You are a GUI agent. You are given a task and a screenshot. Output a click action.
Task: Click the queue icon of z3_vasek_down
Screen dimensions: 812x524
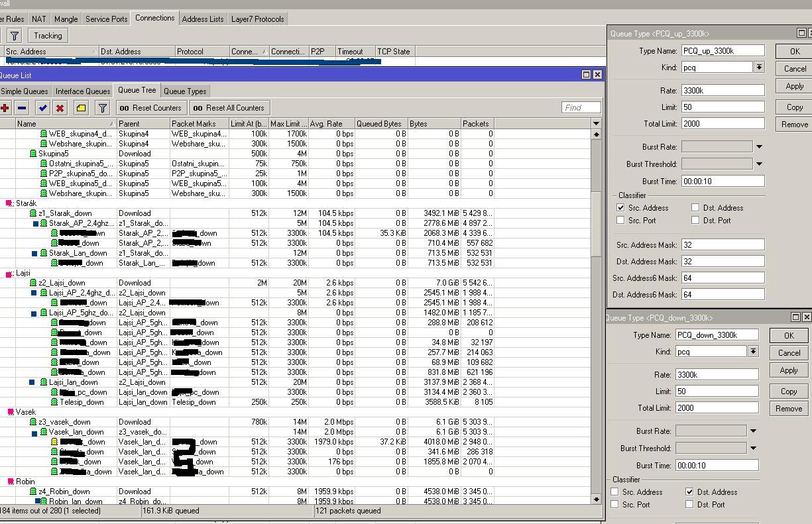pos(33,422)
